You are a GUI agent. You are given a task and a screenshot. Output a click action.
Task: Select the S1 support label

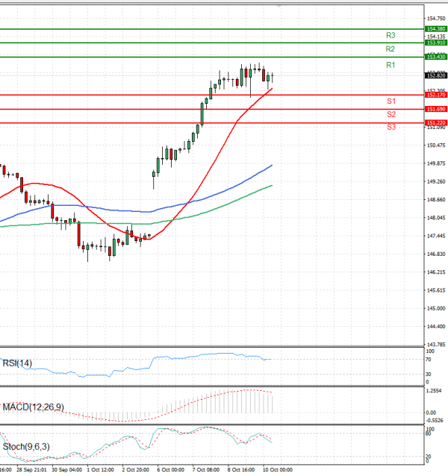(x=391, y=101)
